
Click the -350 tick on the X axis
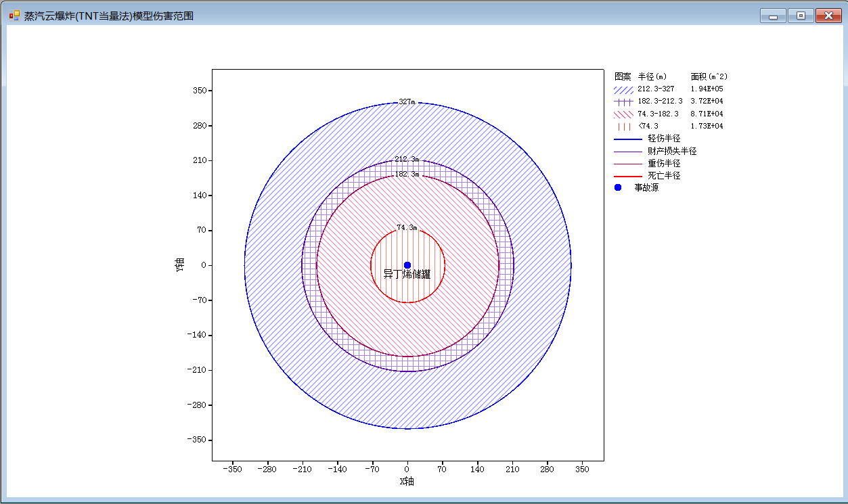click(x=232, y=469)
